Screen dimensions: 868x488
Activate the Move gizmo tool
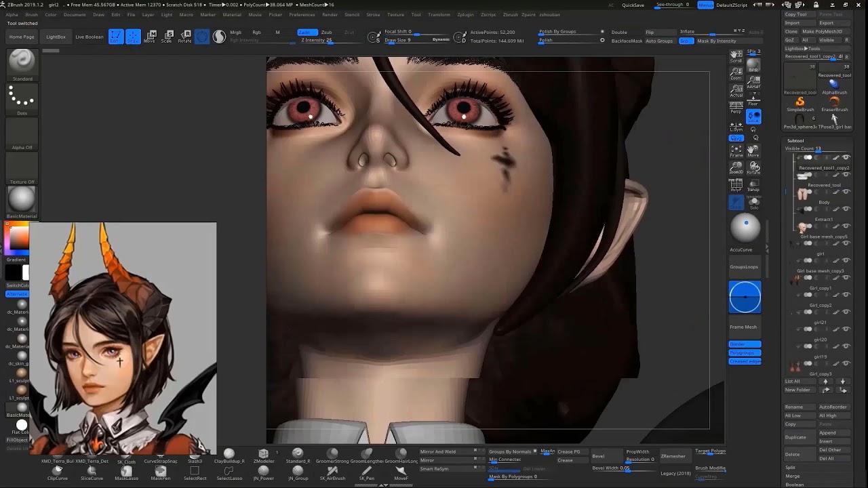tap(151, 37)
